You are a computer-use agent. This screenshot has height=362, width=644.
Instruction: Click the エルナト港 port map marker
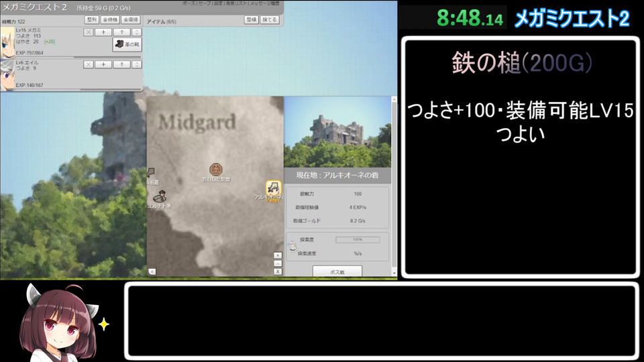(160, 196)
